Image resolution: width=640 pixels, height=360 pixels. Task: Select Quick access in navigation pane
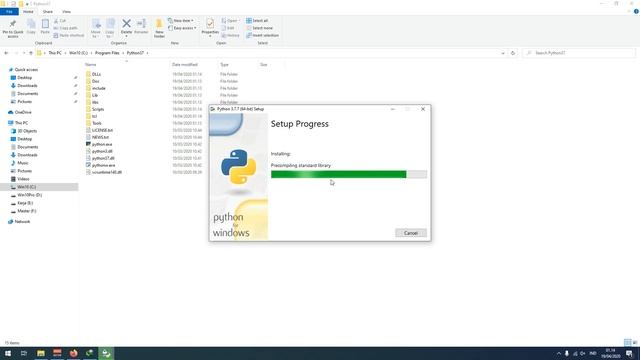coord(26,70)
